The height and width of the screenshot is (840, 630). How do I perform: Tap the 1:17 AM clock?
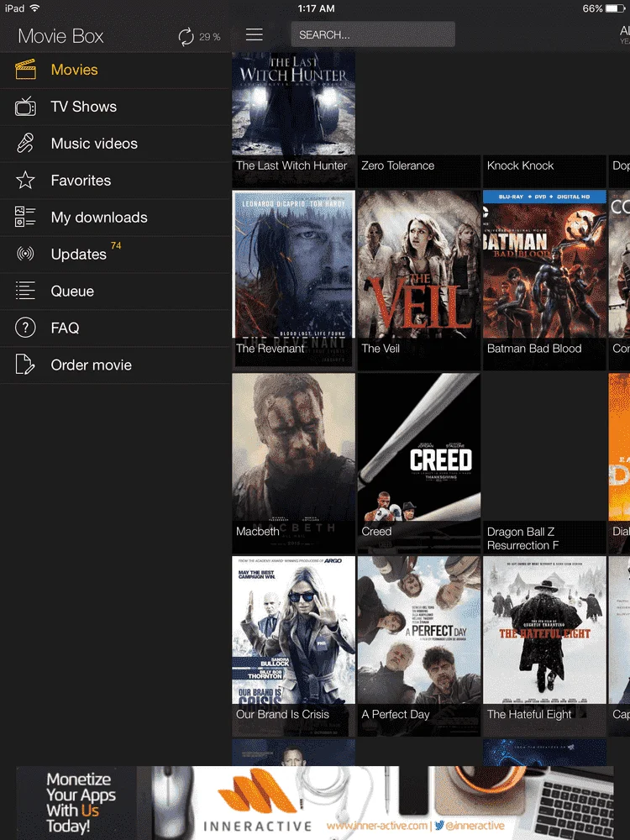point(316,8)
